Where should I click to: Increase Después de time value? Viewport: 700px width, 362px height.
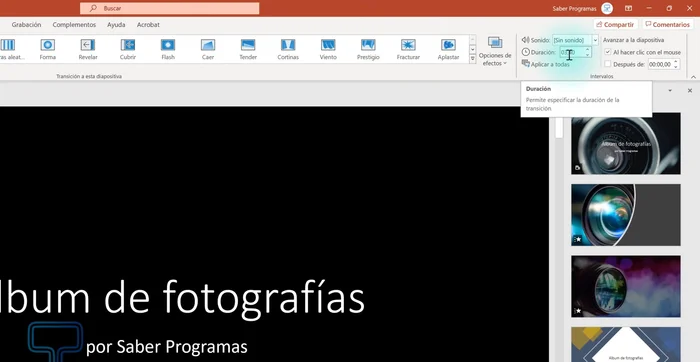(676, 62)
